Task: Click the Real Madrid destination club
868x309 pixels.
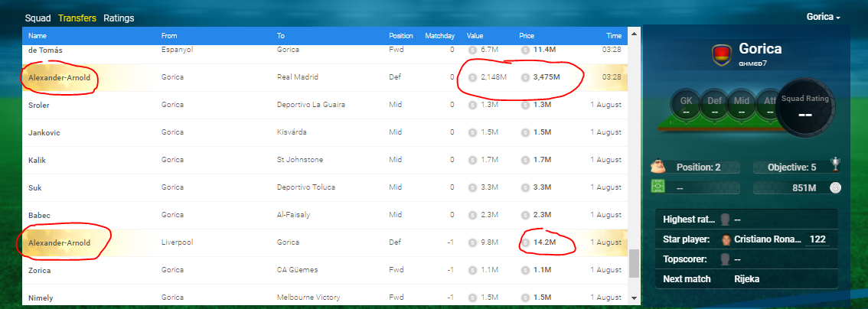Action: coord(298,77)
